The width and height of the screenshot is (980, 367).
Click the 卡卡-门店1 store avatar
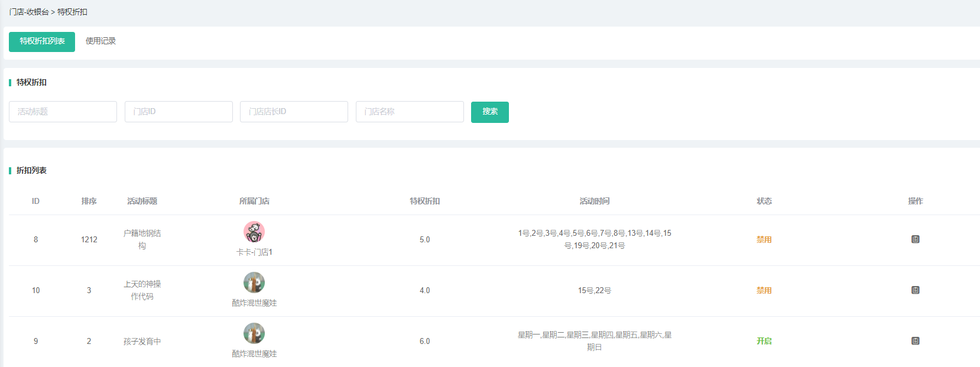pyautogui.click(x=254, y=232)
